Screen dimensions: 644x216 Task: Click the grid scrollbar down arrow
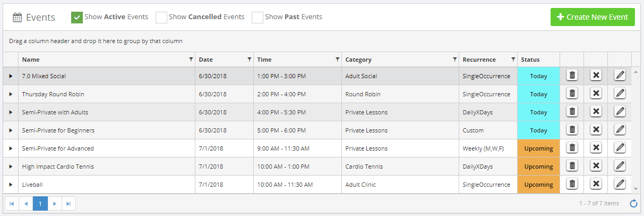pyautogui.click(x=636, y=188)
